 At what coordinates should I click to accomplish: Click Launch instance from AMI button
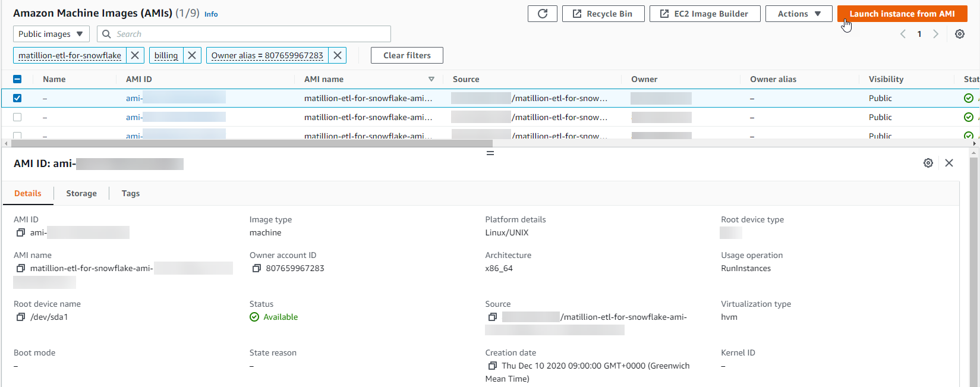pyautogui.click(x=902, y=14)
